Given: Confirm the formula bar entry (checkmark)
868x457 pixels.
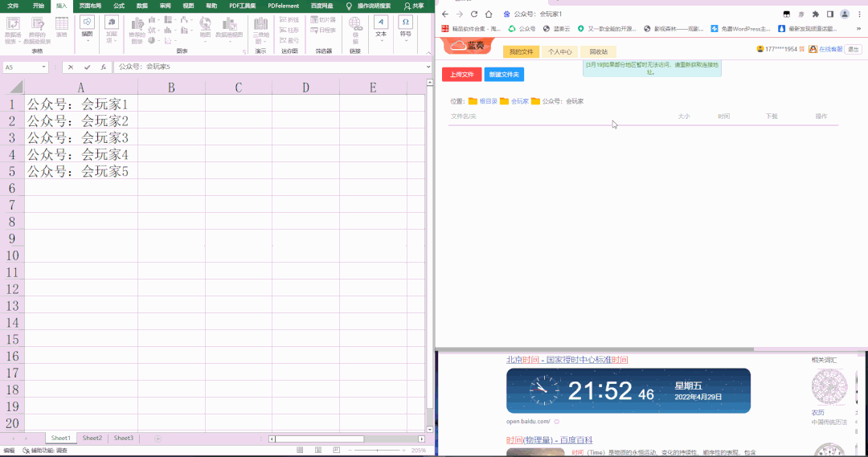Looking at the screenshot, I should click(x=87, y=67).
